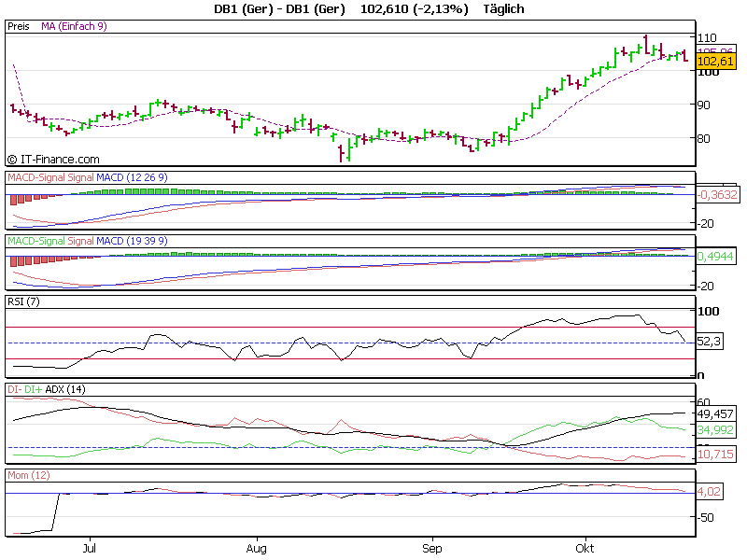The image size is (747, 560).
Task: Click the '© IT-Finance.com' link
Action: tap(53, 159)
